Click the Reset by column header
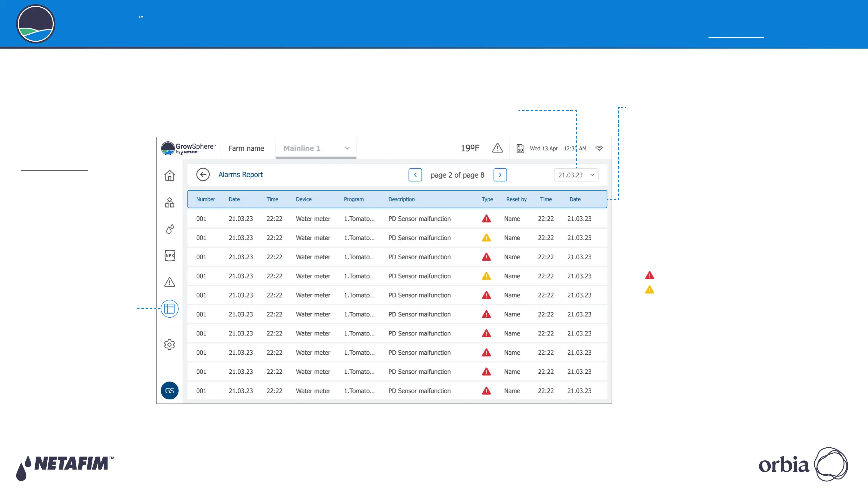The image size is (868, 488). click(516, 199)
